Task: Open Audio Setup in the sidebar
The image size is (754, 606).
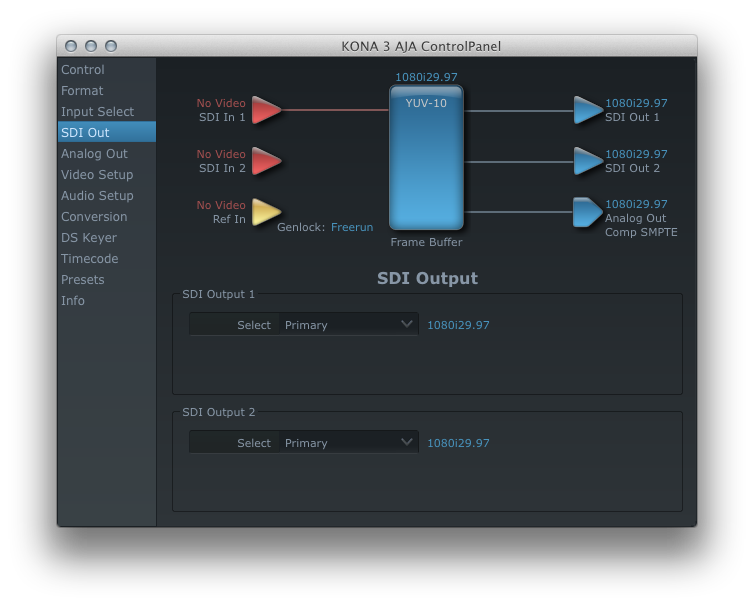Action: click(x=107, y=196)
